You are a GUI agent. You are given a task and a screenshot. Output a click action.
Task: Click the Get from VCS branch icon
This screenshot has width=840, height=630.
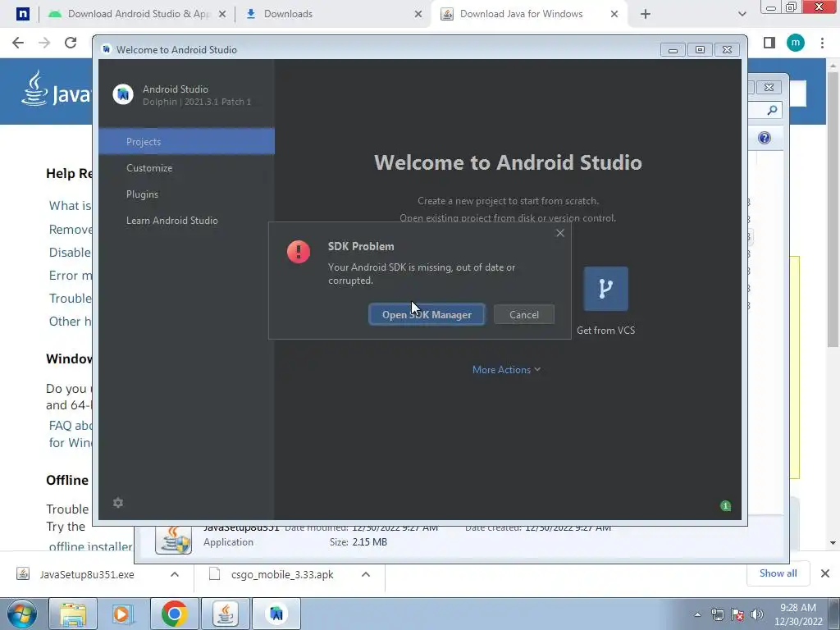[605, 289]
